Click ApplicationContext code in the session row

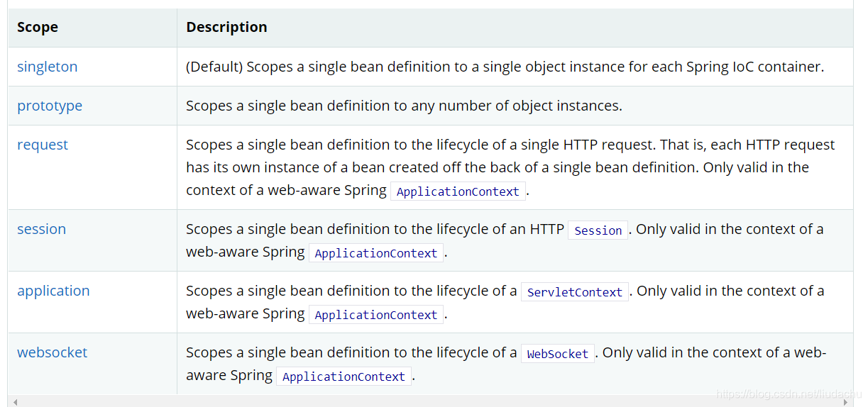[x=375, y=253]
